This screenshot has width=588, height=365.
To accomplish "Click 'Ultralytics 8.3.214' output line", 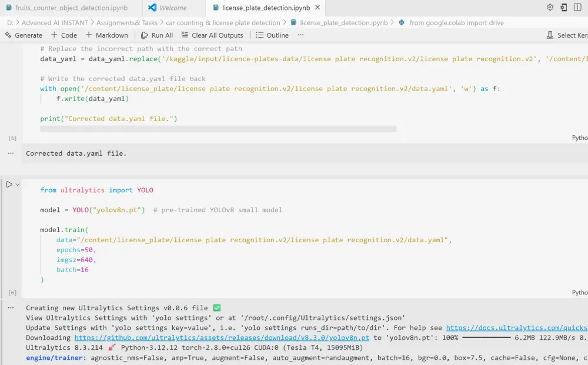I will coord(194,347).
